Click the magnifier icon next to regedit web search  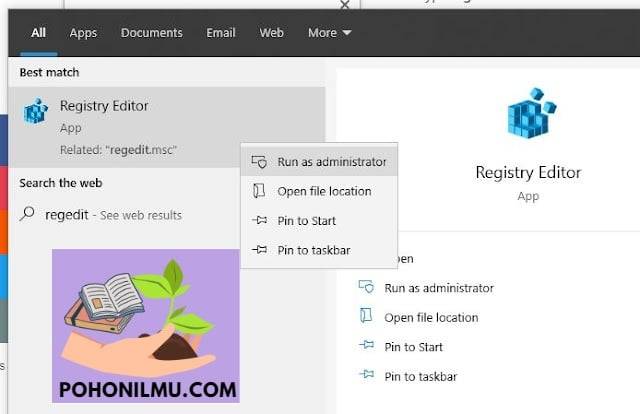pyautogui.click(x=27, y=214)
